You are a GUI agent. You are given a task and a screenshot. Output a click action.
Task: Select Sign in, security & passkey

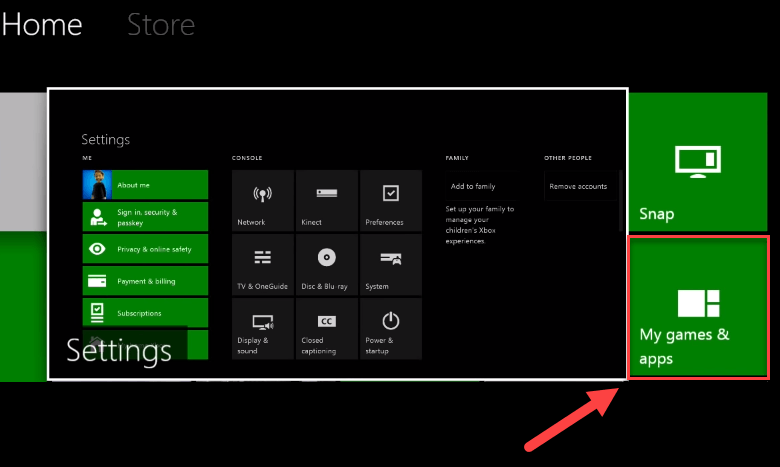click(x=145, y=217)
